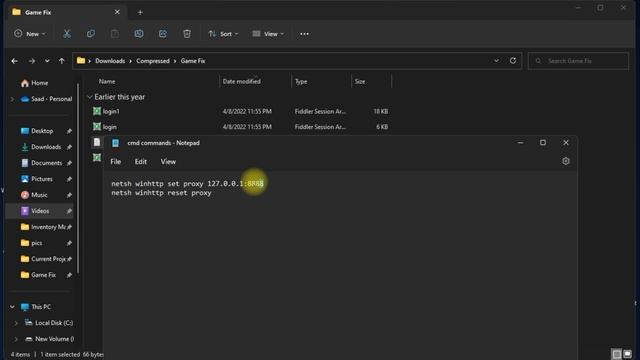The image size is (640, 360).
Task: Click Game Fix in the address breadcrumb
Action: (193, 61)
